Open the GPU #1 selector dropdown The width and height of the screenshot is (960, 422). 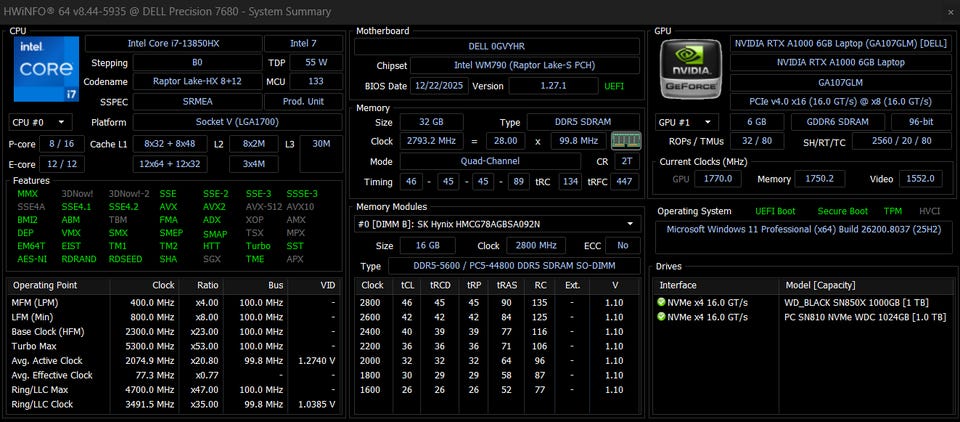pyautogui.click(x=685, y=122)
